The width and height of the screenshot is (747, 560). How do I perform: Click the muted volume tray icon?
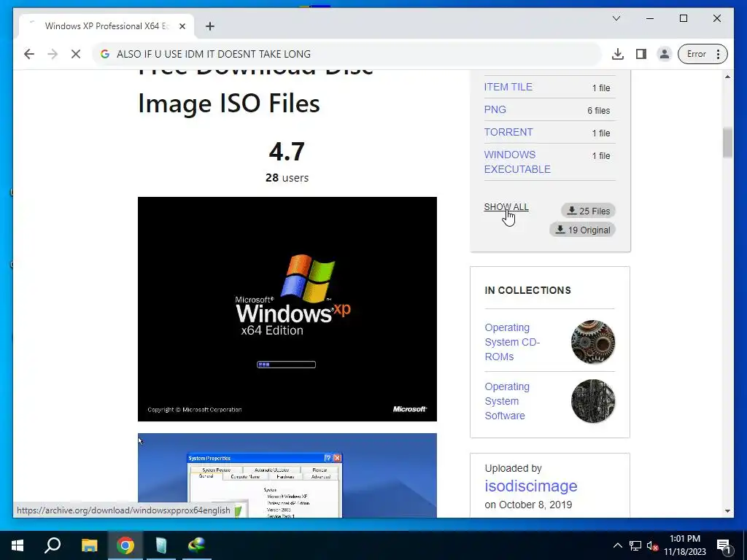pos(652,545)
